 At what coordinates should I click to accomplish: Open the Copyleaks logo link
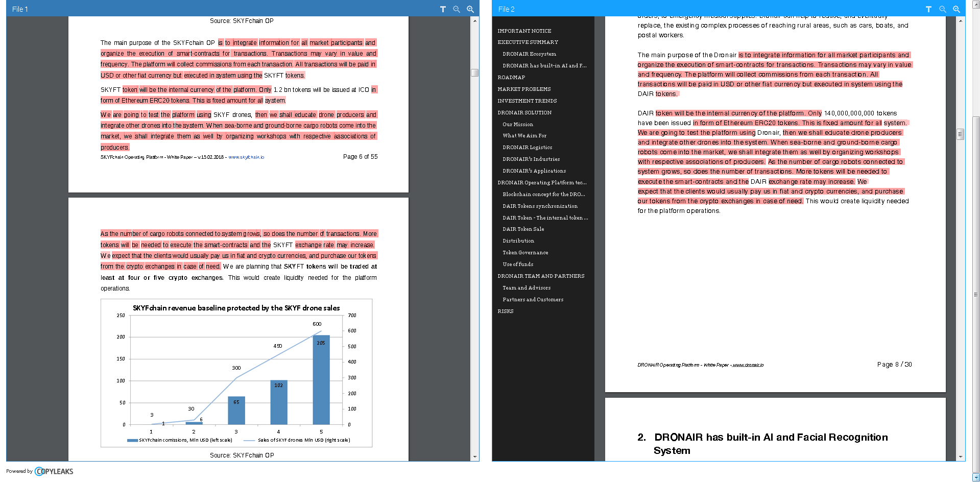pyautogui.click(x=54, y=471)
